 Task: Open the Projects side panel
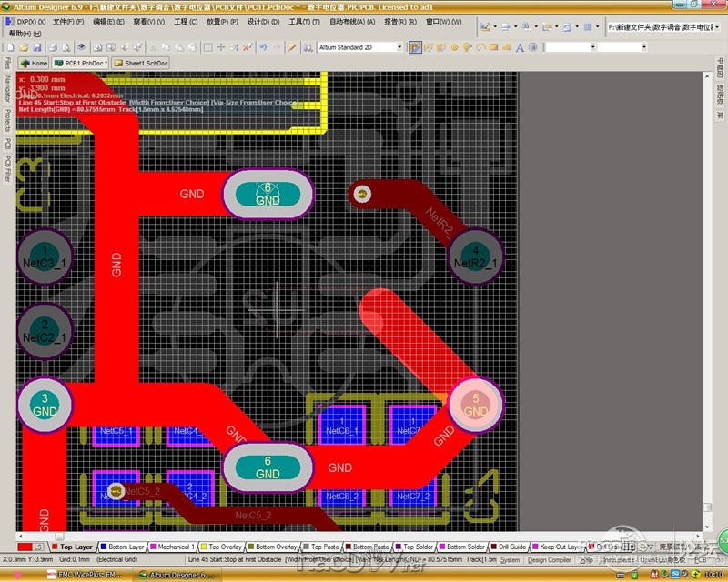click(8, 121)
